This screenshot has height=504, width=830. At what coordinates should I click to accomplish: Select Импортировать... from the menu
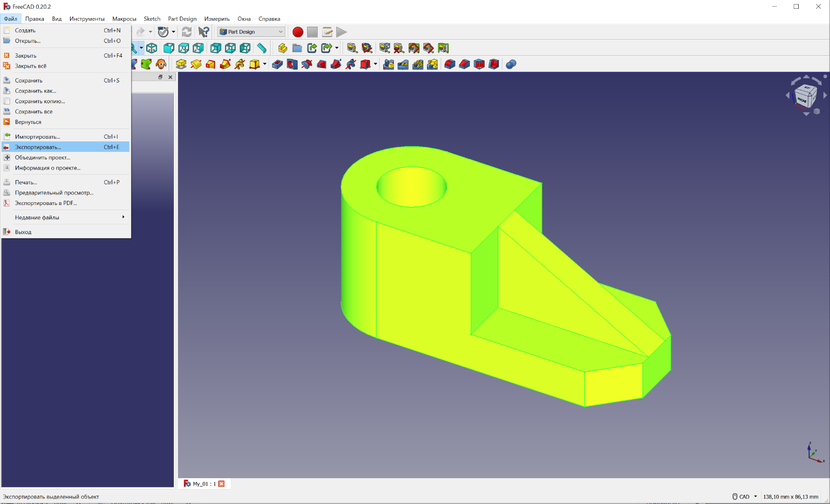coord(66,137)
